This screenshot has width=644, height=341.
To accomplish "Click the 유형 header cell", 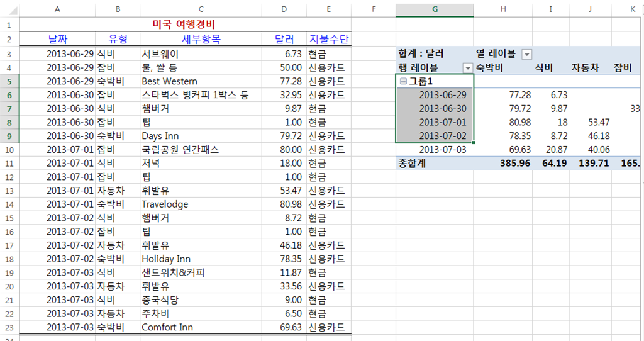I will pos(118,40).
